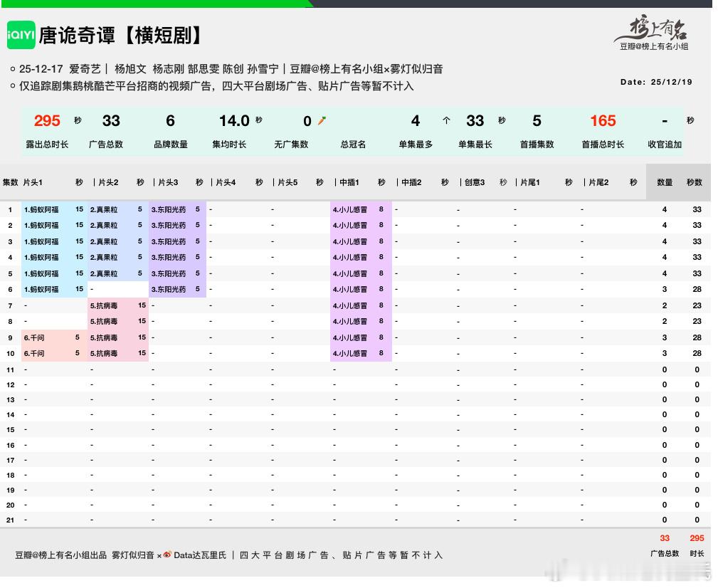Click 4.小儿感冒 cell in episode 10 row
Screen dimensions: 718x588
[350, 353]
